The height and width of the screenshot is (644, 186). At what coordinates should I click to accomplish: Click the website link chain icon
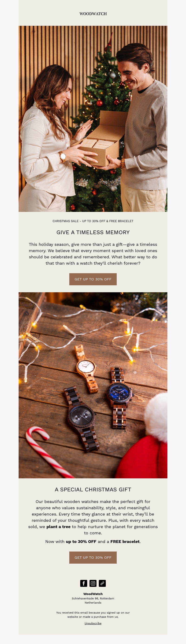(x=102, y=583)
